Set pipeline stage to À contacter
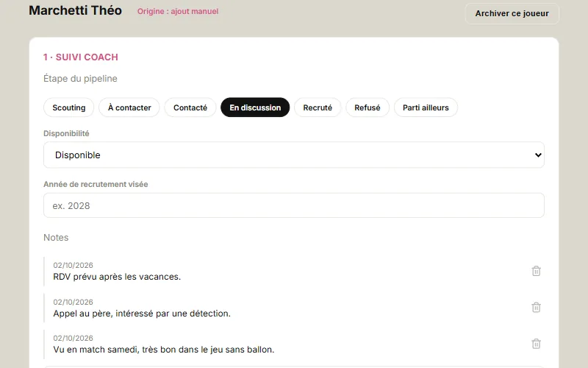The height and width of the screenshot is (368, 588). tap(129, 107)
